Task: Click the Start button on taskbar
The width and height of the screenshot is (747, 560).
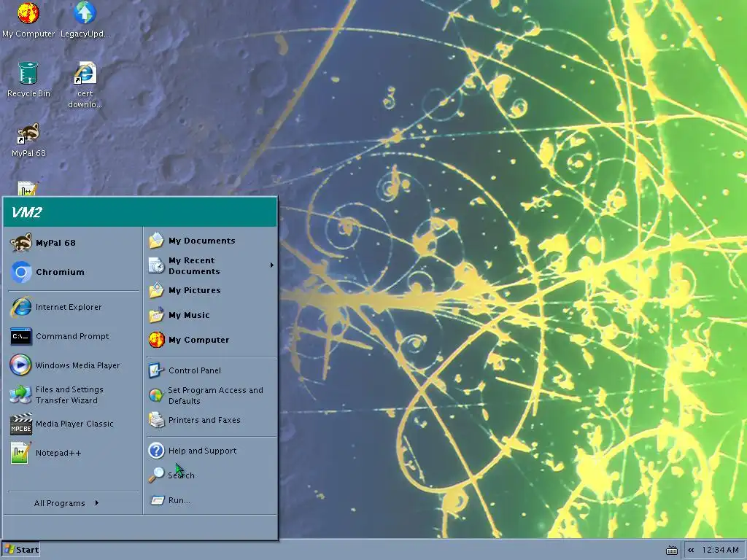Action: pyautogui.click(x=20, y=550)
